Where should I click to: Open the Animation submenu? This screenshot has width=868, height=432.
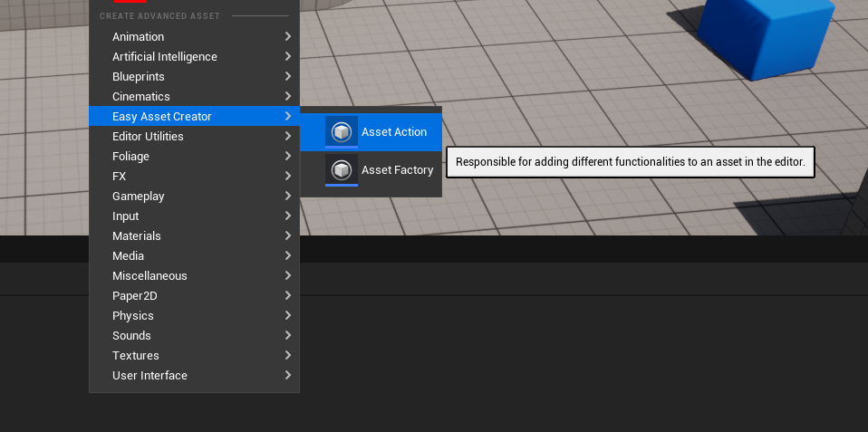[x=194, y=36]
